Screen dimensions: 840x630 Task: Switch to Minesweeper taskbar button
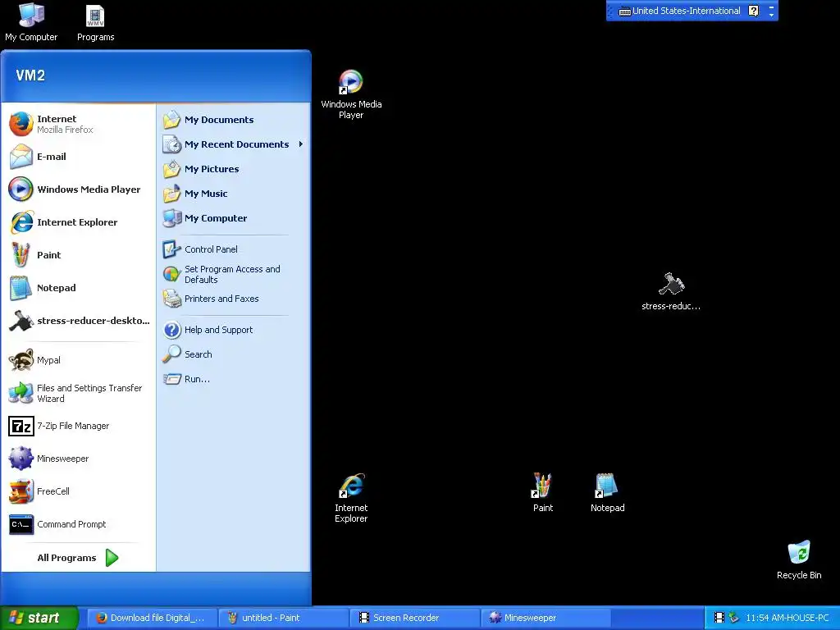pyautogui.click(x=546, y=618)
